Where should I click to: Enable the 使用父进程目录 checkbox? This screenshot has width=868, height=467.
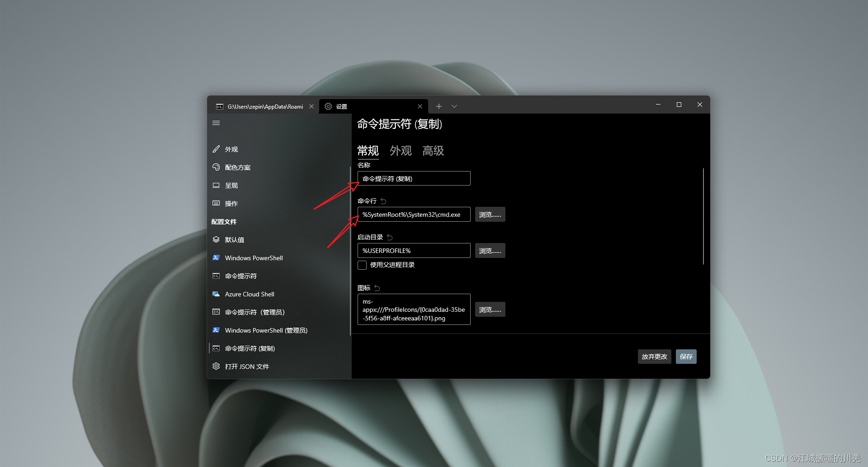tap(362, 265)
